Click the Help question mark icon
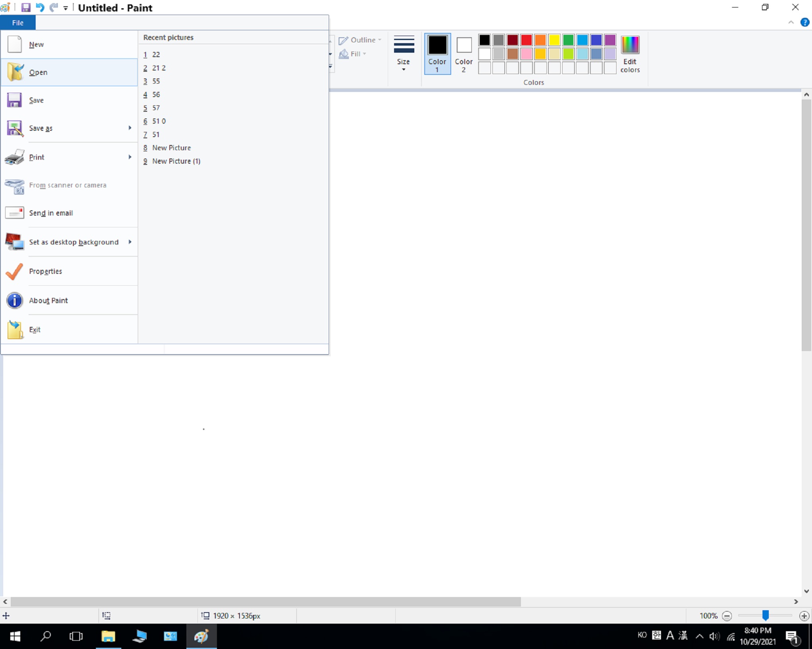The width and height of the screenshot is (812, 649). tap(804, 23)
